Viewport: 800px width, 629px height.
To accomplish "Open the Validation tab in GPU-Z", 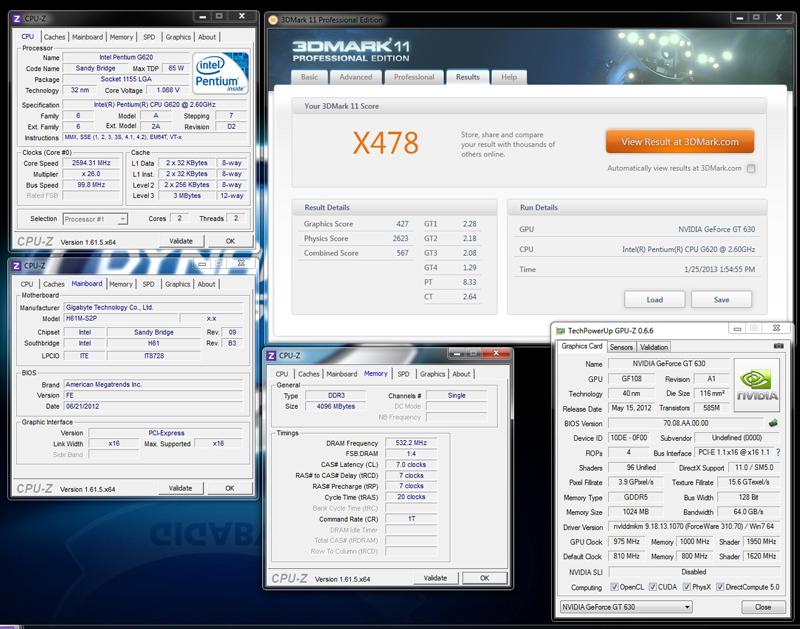I will pyautogui.click(x=654, y=347).
